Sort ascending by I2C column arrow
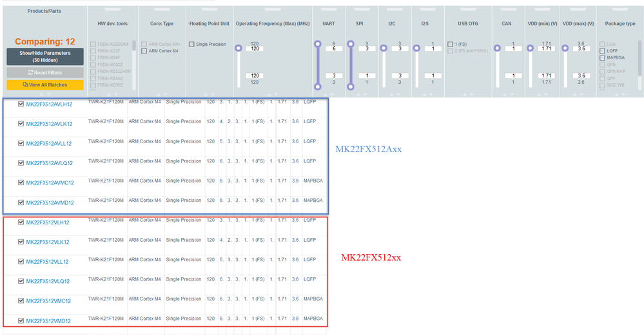This screenshot has height=336, width=644. click(x=391, y=94)
